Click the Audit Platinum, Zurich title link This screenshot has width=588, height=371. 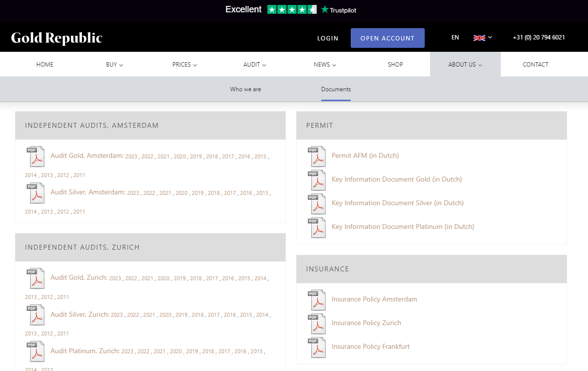coord(85,351)
